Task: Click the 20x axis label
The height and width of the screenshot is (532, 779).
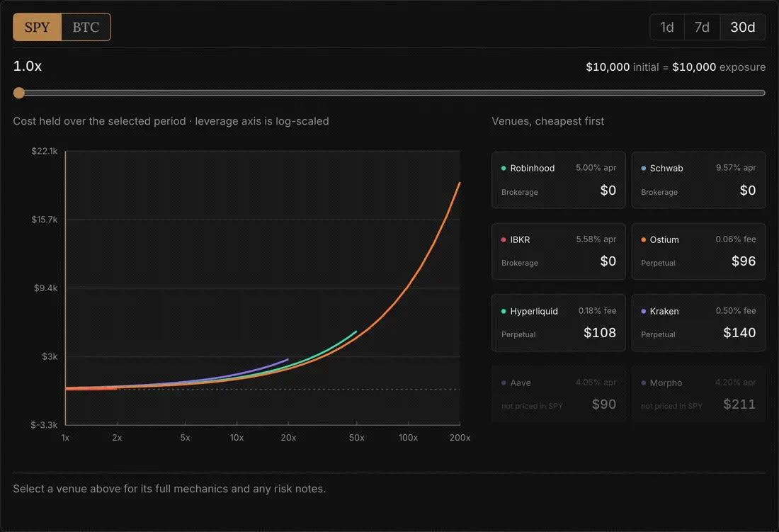Action: [x=288, y=438]
